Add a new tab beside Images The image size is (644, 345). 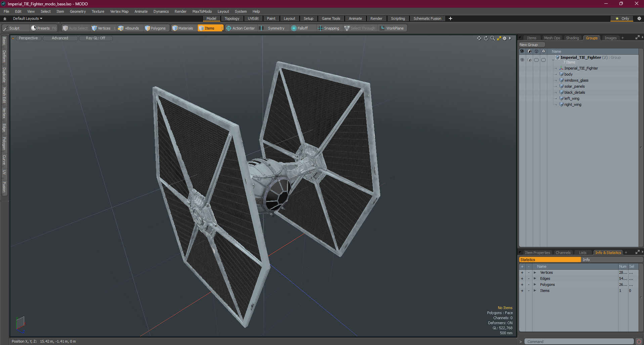click(x=622, y=38)
